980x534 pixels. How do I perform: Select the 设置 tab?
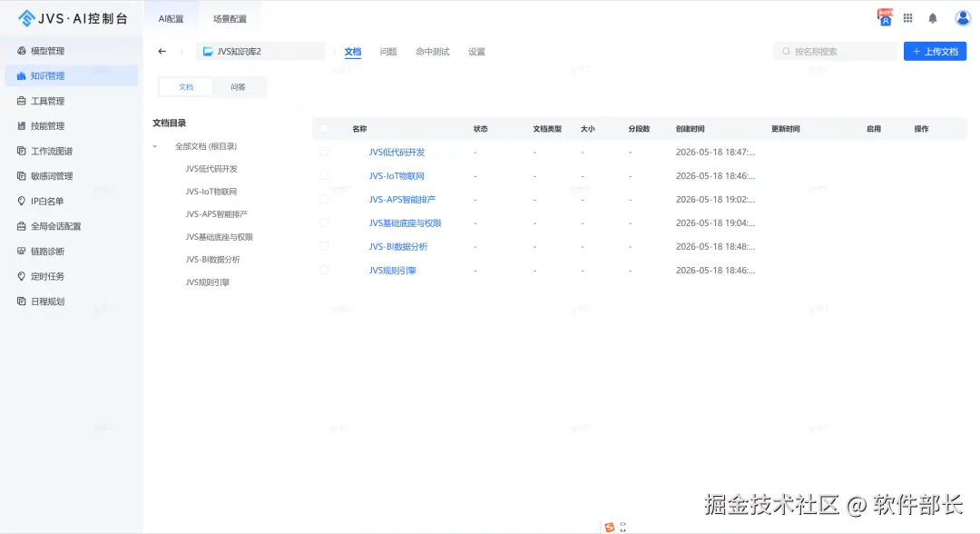coord(477,51)
